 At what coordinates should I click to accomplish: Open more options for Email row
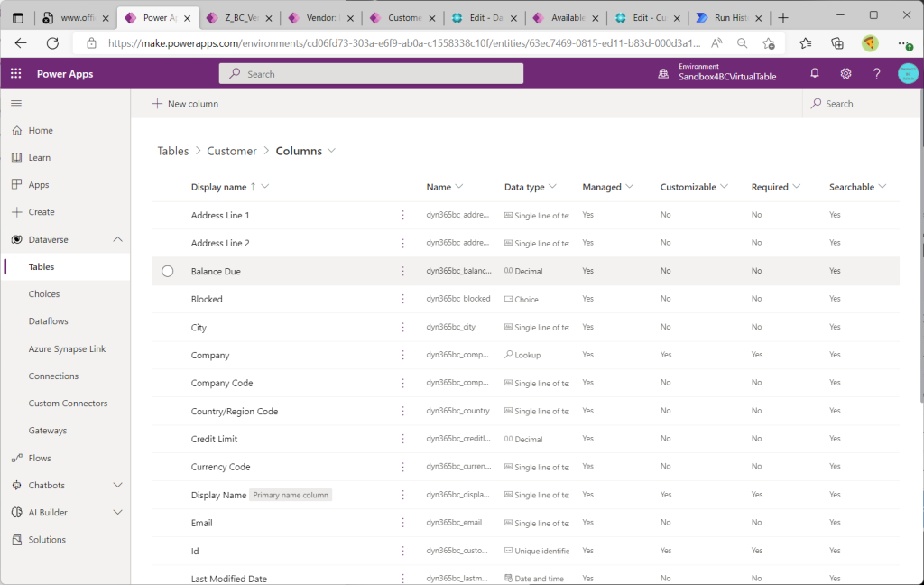pyautogui.click(x=403, y=523)
